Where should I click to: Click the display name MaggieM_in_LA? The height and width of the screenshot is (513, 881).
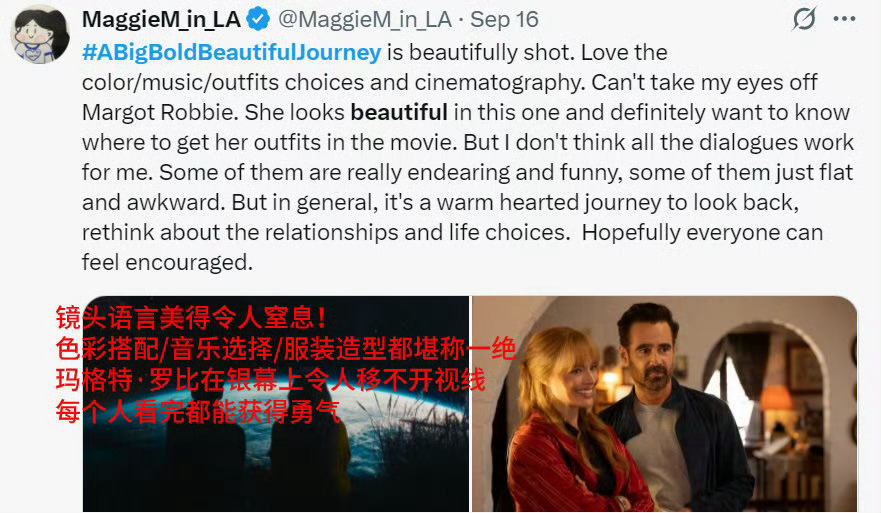click(x=161, y=20)
